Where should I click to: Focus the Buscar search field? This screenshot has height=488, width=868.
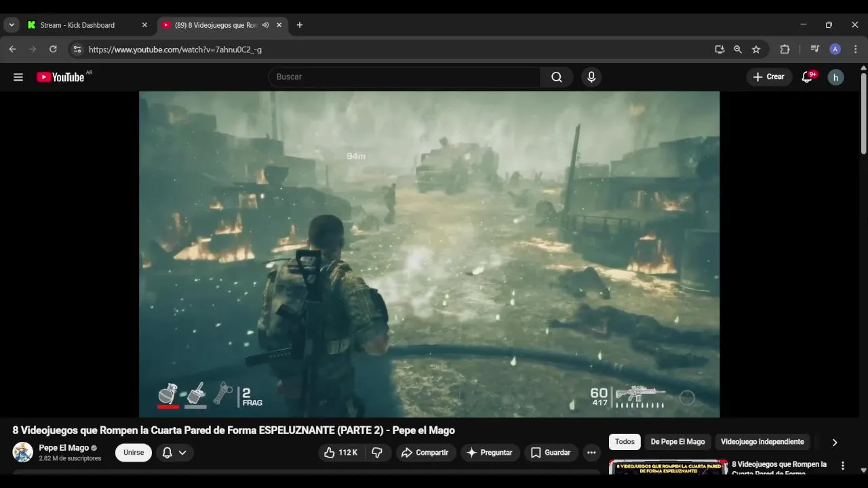[405, 77]
